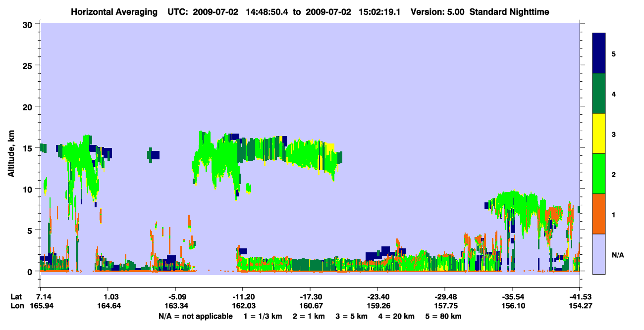Click legend text 'N/A = not applicable'
This screenshot has height=330, width=644.
coord(195,316)
